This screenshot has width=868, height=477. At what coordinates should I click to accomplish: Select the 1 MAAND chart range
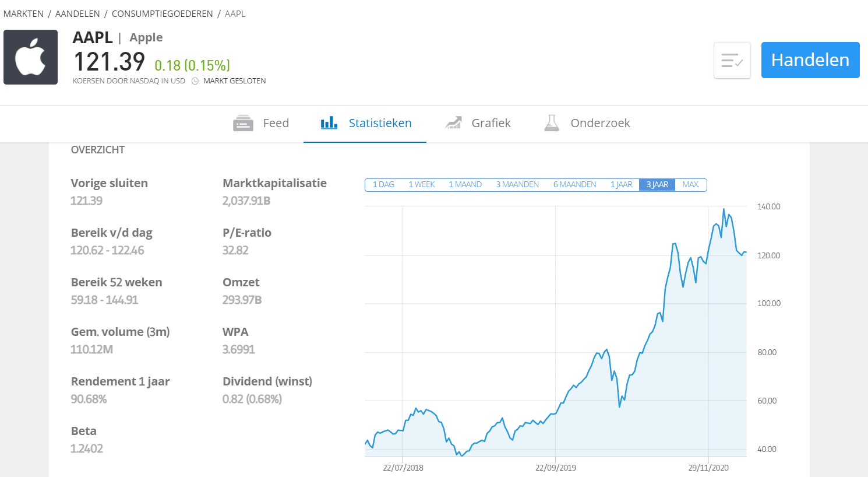[x=465, y=185]
